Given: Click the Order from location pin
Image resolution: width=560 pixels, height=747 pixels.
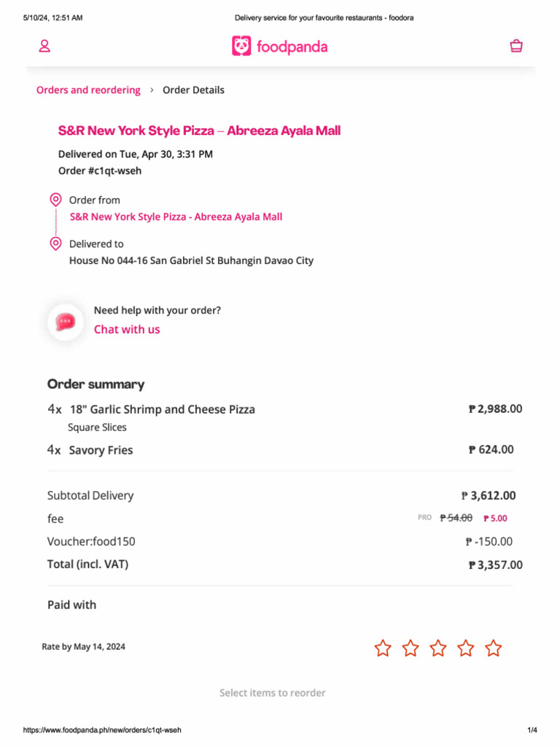Looking at the screenshot, I should (55, 200).
